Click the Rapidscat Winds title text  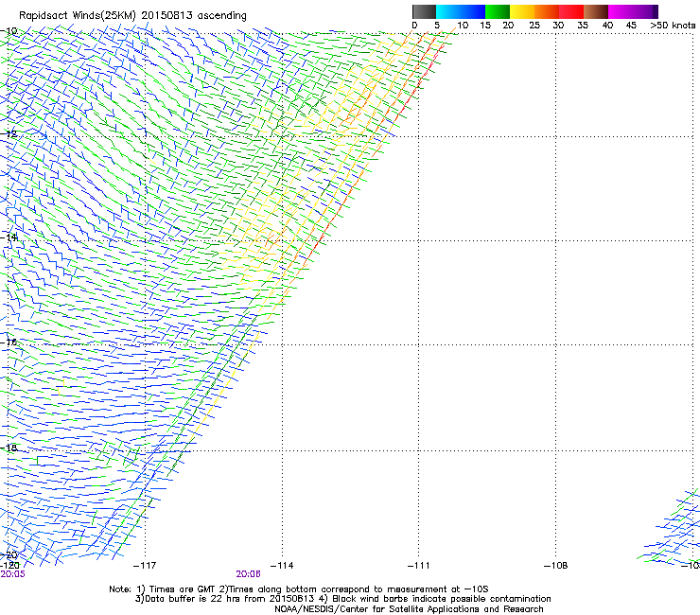click(132, 16)
